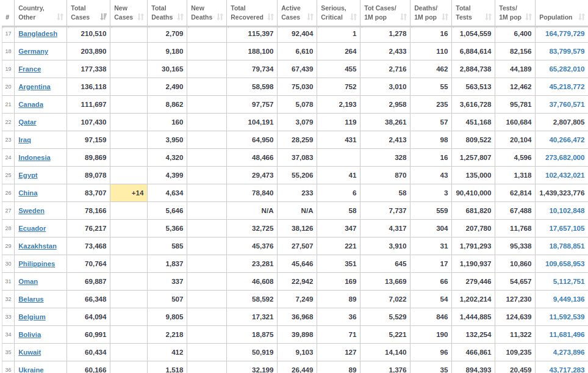Click France total deaths value 30,165

[x=173, y=69]
